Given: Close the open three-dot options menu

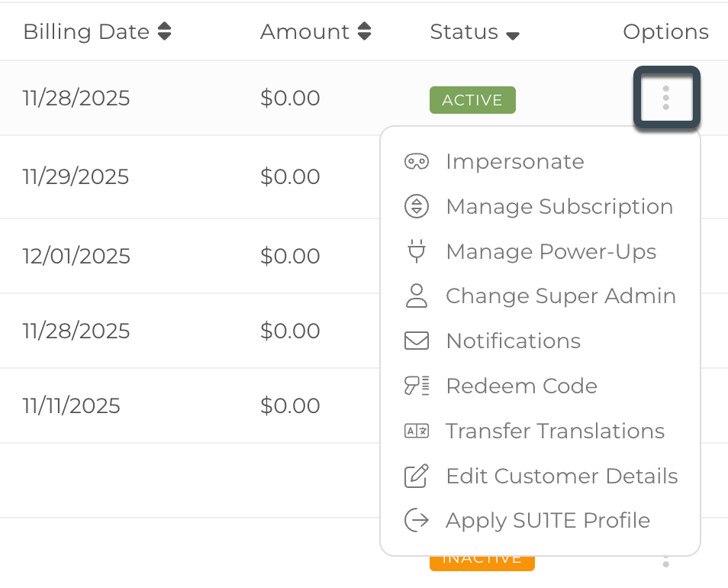Looking at the screenshot, I should 666,98.
